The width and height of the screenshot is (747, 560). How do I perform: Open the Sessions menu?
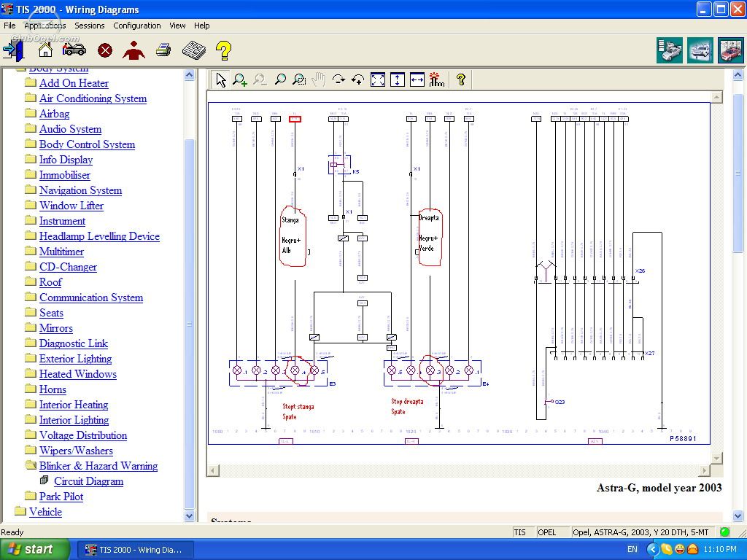coord(90,26)
